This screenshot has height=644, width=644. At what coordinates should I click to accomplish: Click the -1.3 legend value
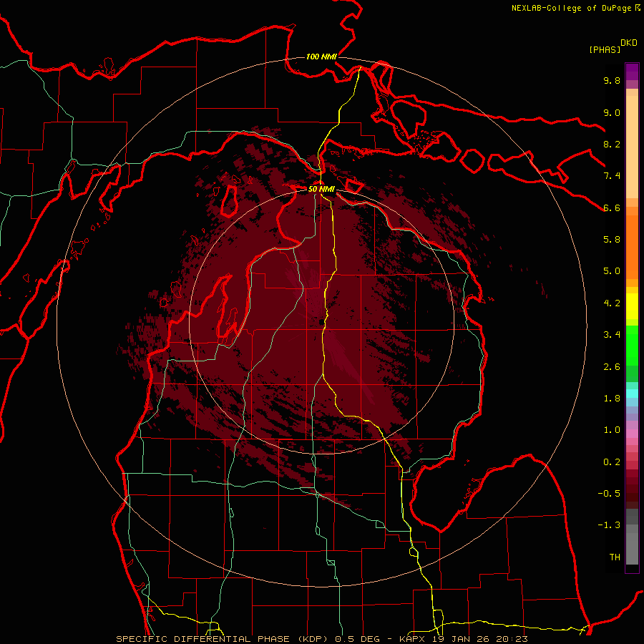(x=609, y=525)
